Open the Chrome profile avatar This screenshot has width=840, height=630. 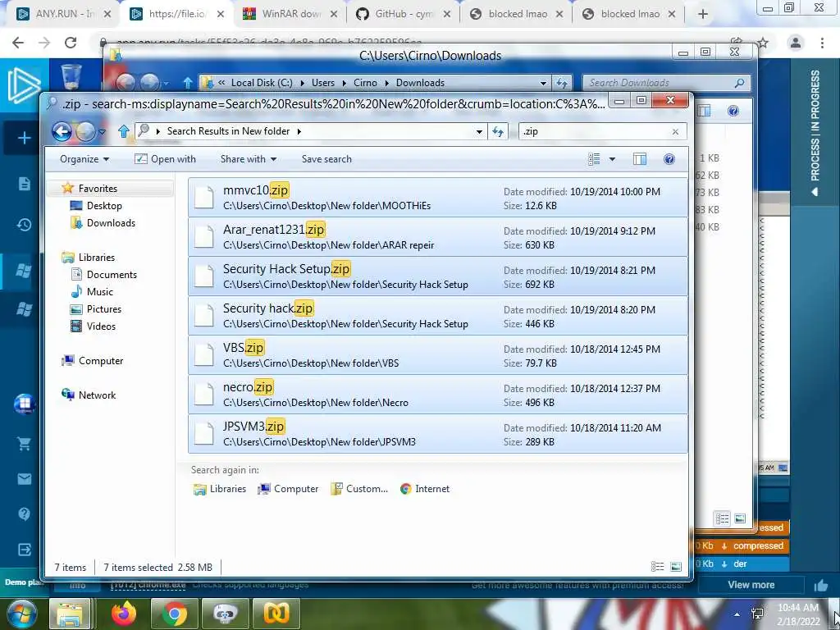click(x=796, y=43)
